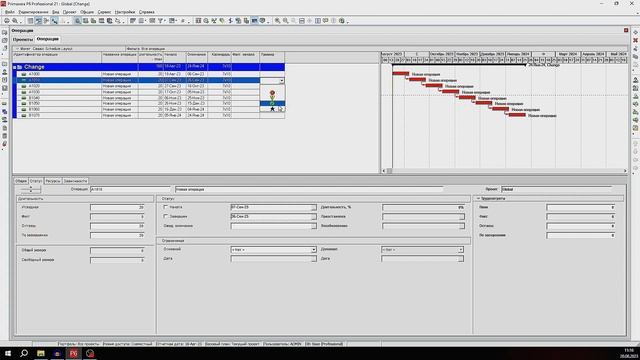Viewport: 640px width, 360px height.
Task: Open Print Preview from the toolbar
Action: [x=15, y=21]
